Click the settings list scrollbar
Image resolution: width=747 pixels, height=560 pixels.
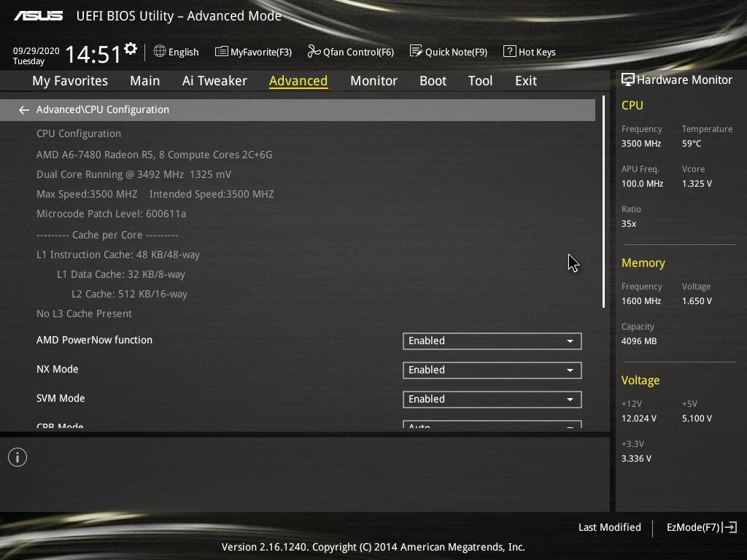(x=603, y=201)
